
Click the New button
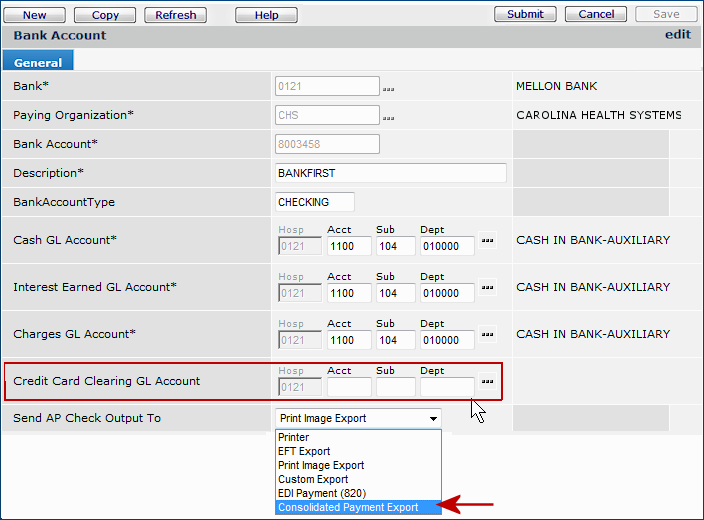point(35,15)
